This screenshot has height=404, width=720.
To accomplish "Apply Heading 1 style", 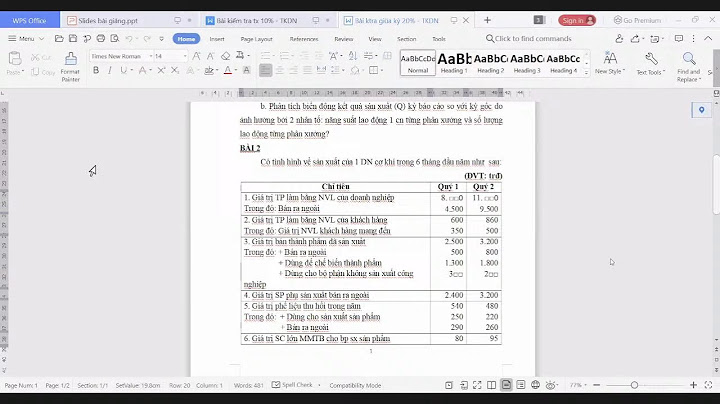I will 454,63.
